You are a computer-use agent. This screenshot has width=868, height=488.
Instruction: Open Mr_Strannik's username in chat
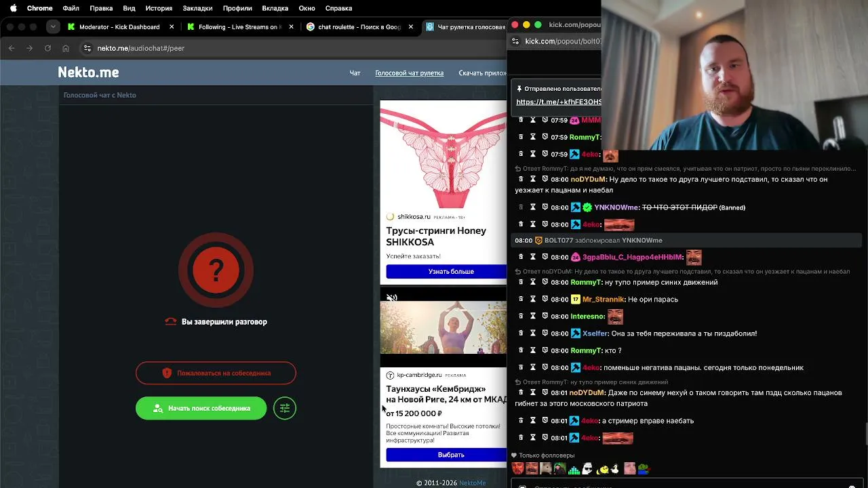pyautogui.click(x=603, y=299)
